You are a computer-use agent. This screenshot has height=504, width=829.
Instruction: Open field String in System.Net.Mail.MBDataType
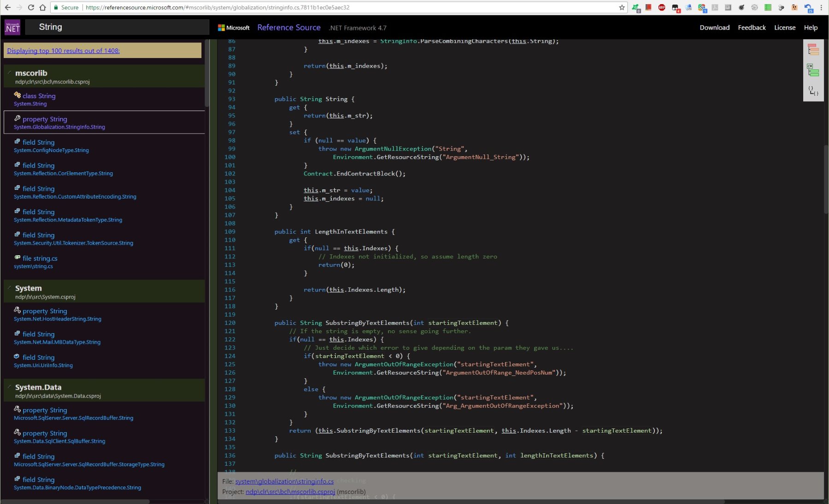(104, 337)
